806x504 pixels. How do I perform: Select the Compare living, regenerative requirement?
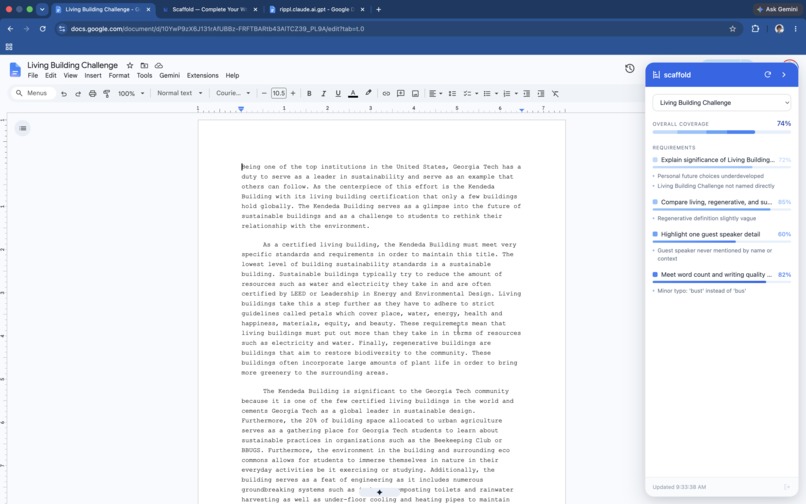722,202
